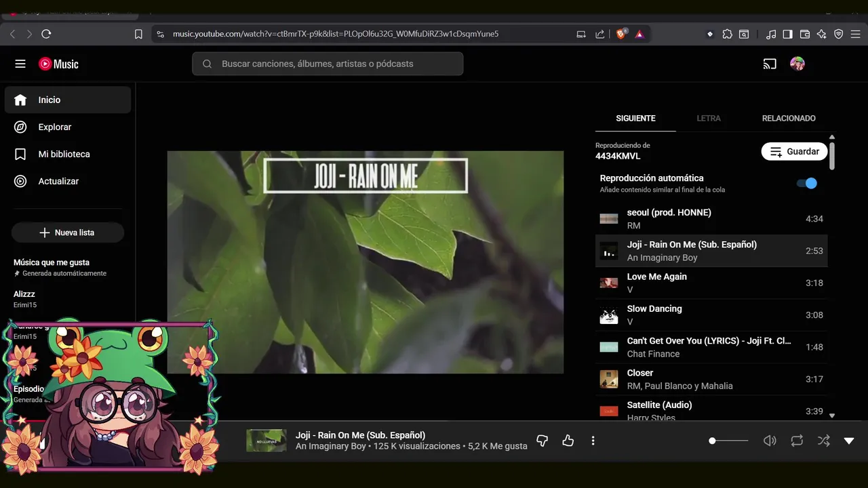
Task: Open cast to device icon
Action: tap(770, 64)
